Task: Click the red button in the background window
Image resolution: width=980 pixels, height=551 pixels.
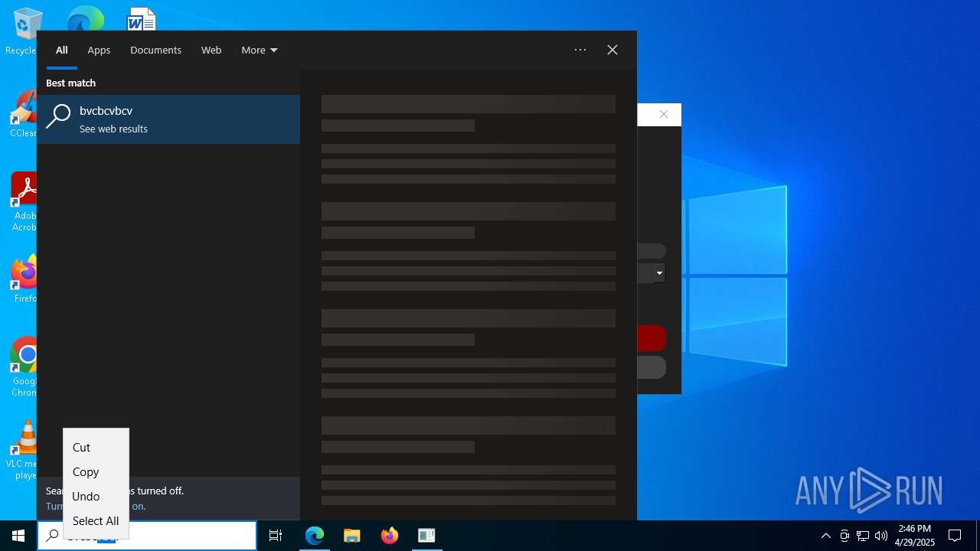Action: (652, 338)
